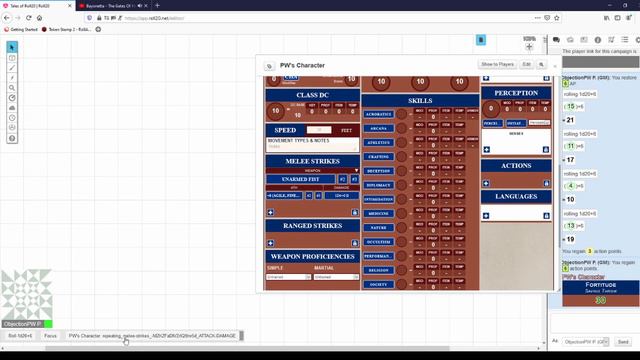
Task: Toggle lock on senses section
Action: (546, 150)
